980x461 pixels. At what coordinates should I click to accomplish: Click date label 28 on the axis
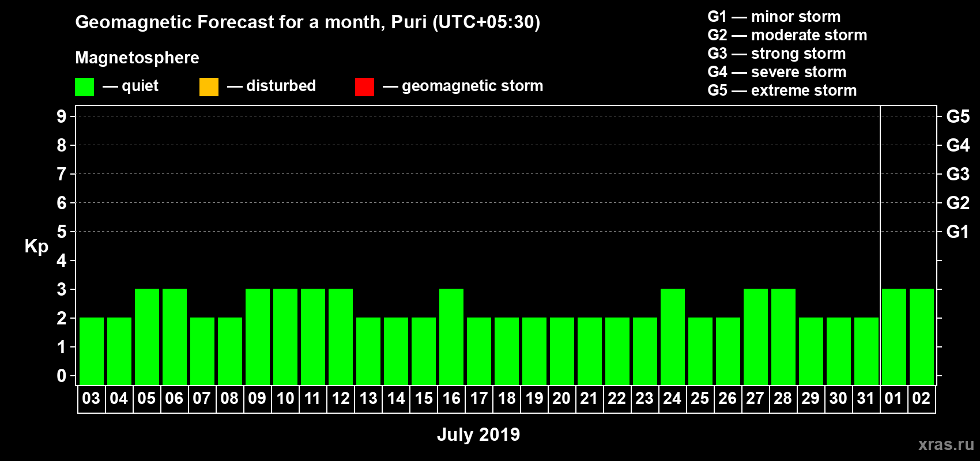[x=783, y=398]
